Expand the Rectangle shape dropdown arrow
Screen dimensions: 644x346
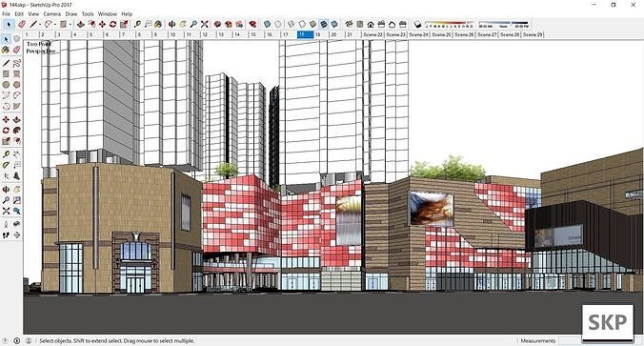point(70,24)
